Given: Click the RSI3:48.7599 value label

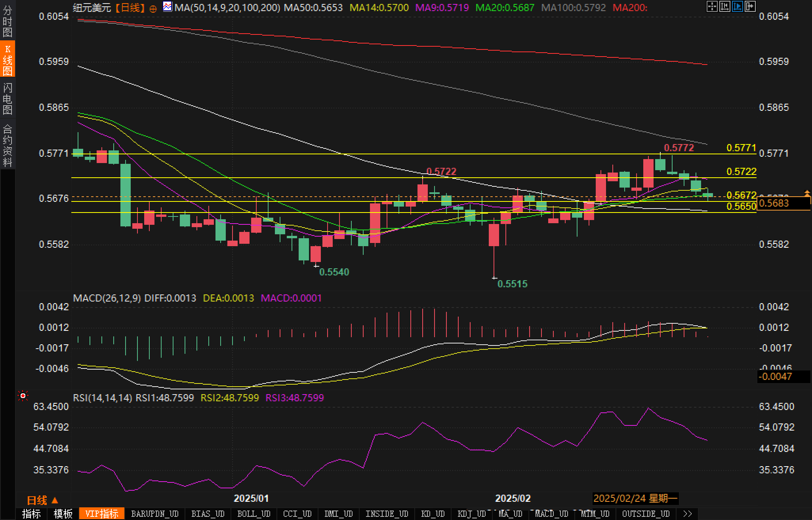Looking at the screenshot, I should (x=295, y=398).
